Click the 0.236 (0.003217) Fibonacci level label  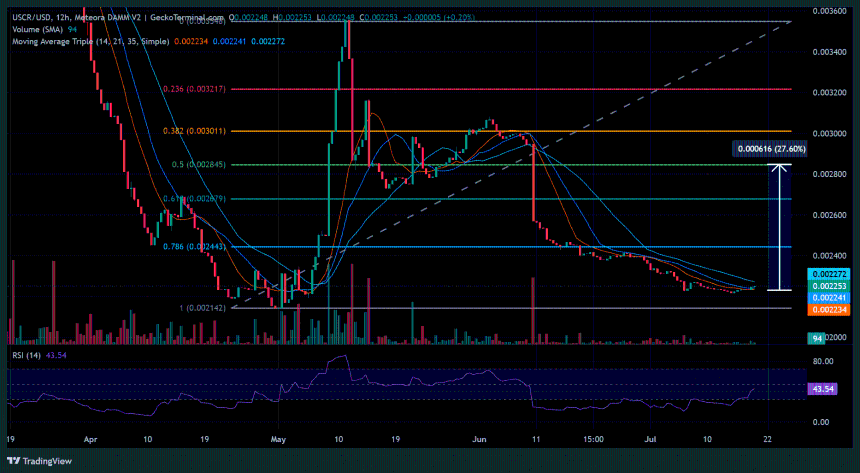[x=194, y=89]
